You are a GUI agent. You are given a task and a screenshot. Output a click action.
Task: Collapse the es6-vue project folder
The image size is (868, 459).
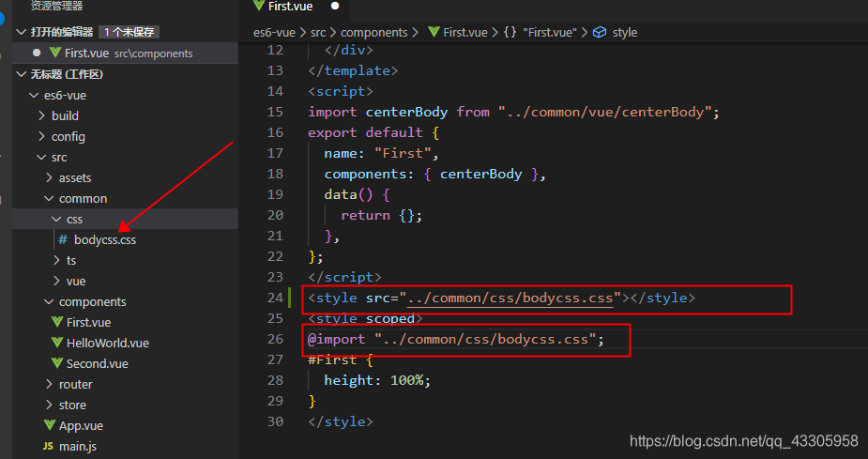coord(34,95)
